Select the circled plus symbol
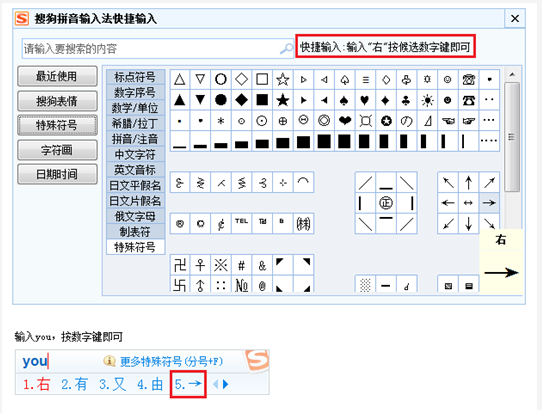This screenshot has height=413, width=542. point(283,121)
